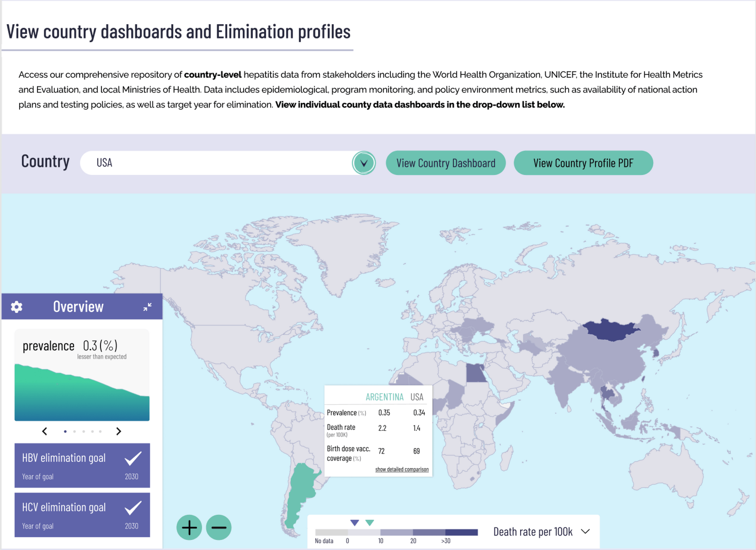756x550 pixels.
Task: Zoom in the map with plus button
Action: pyautogui.click(x=189, y=527)
